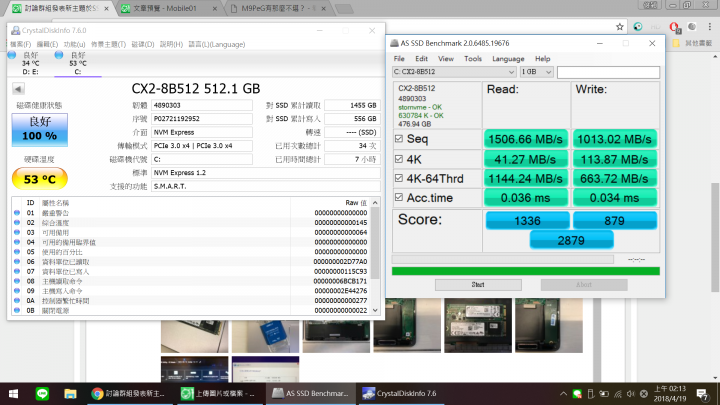Image resolution: width=720 pixels, height=405 pixels.
Task: Toggle the 4K-64Thrd benchmark checkbox
Action: (x=399, y=178)
